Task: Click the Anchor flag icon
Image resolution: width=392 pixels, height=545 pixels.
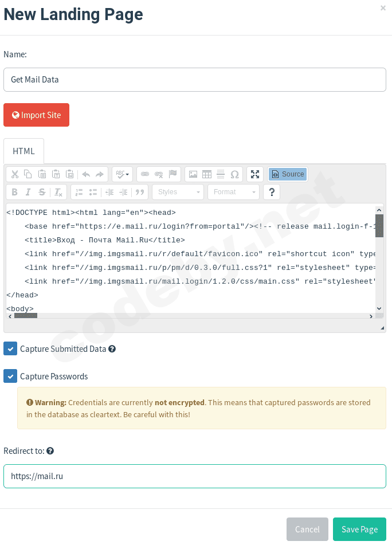Action: tap(173, 174)
